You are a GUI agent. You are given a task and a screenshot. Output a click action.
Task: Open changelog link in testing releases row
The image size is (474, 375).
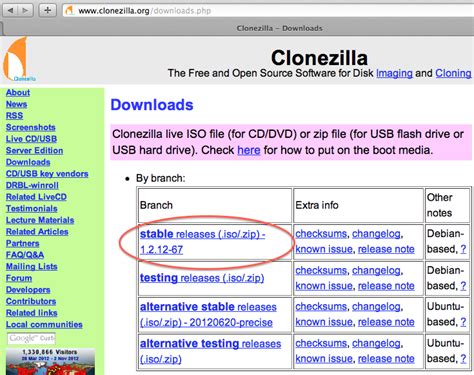coord(376,271)
